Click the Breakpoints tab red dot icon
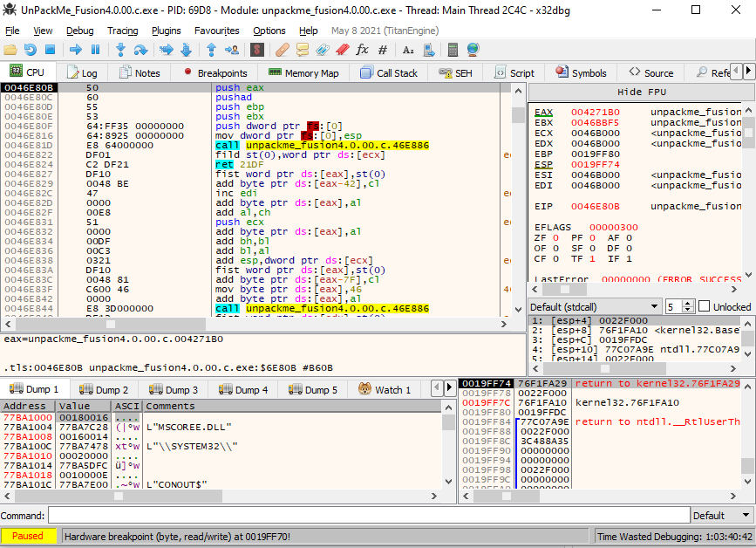This screenshot has width=756, height=548. (187, 72)
